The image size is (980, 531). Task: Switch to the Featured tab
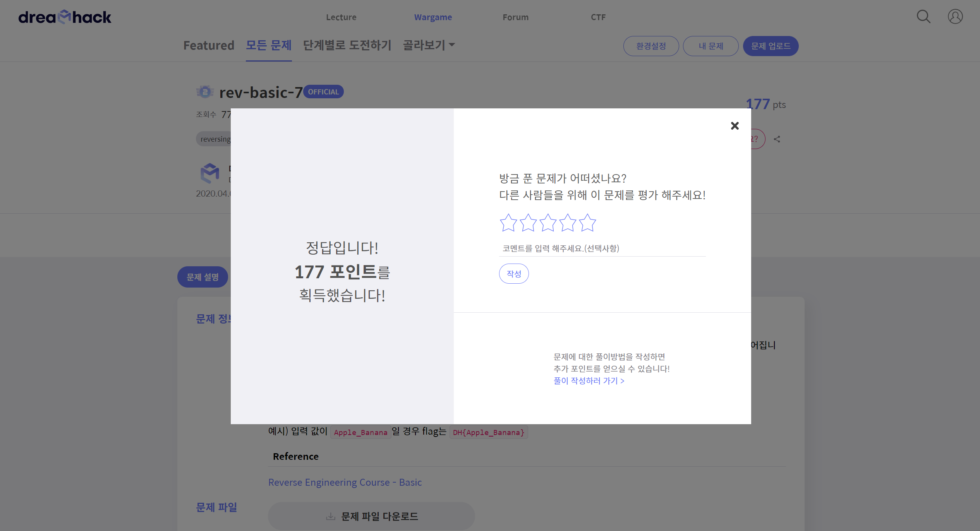click(209, 45)
